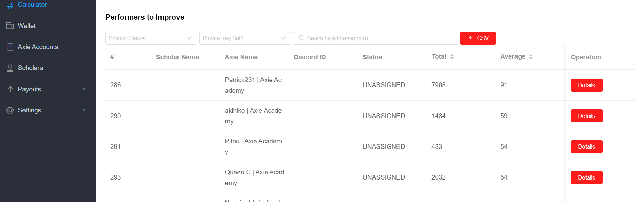Image resolution: width=644 pixels, height=202 pixels.
Task: Click the Payouts arrow icon
Action: point(10,89)
